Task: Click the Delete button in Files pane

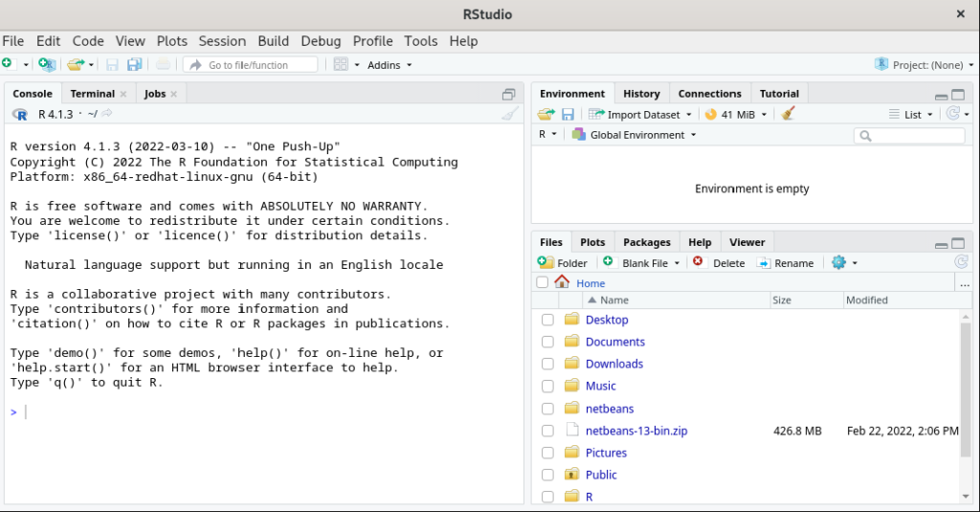Action: pyautogui.click(x=719, y=263)
